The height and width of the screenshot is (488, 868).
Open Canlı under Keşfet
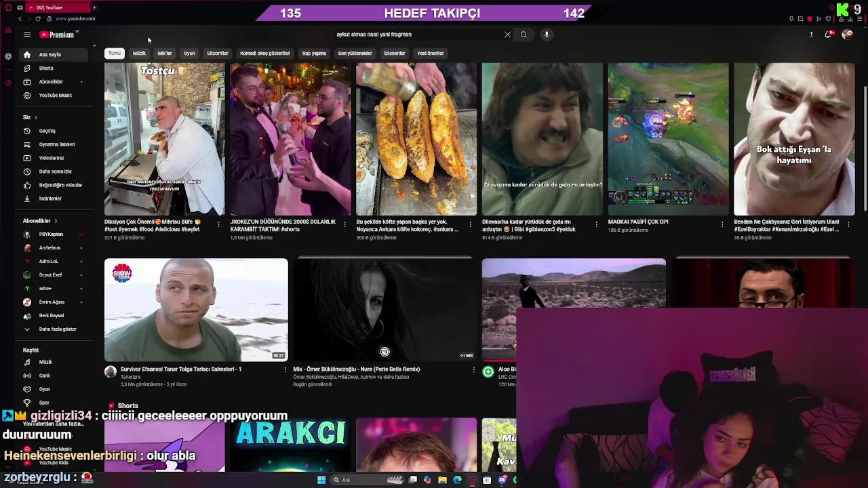pos(55,375)
